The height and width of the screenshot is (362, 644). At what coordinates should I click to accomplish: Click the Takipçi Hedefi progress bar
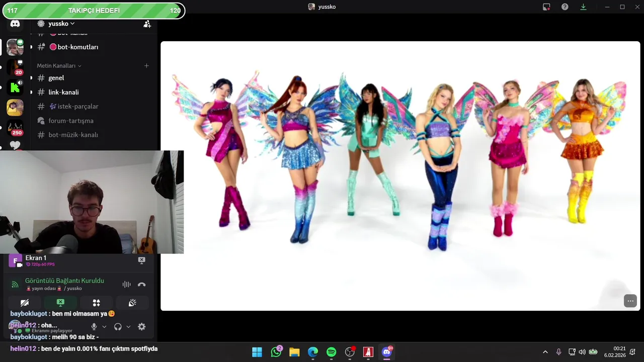pos(93,11)
